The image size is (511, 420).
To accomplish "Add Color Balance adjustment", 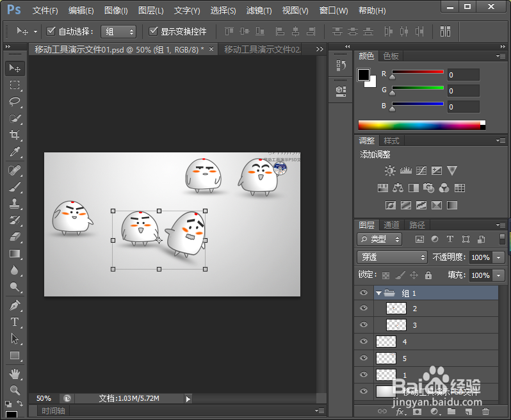I will (398, 188).
